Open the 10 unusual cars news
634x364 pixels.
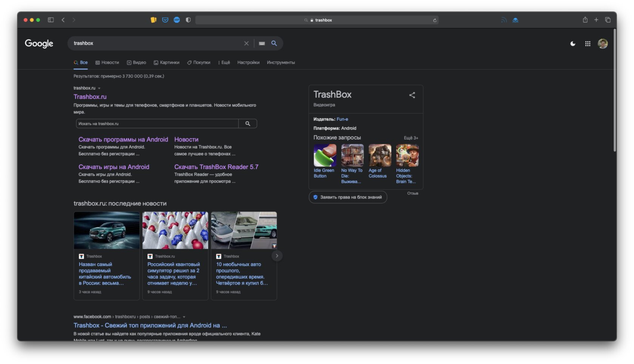point(242,274)
